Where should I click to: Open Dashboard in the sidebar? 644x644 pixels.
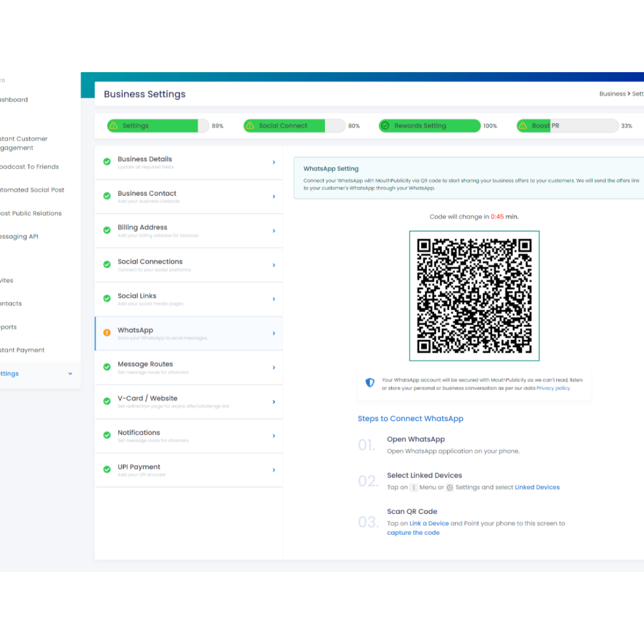(x=14, y=100)
